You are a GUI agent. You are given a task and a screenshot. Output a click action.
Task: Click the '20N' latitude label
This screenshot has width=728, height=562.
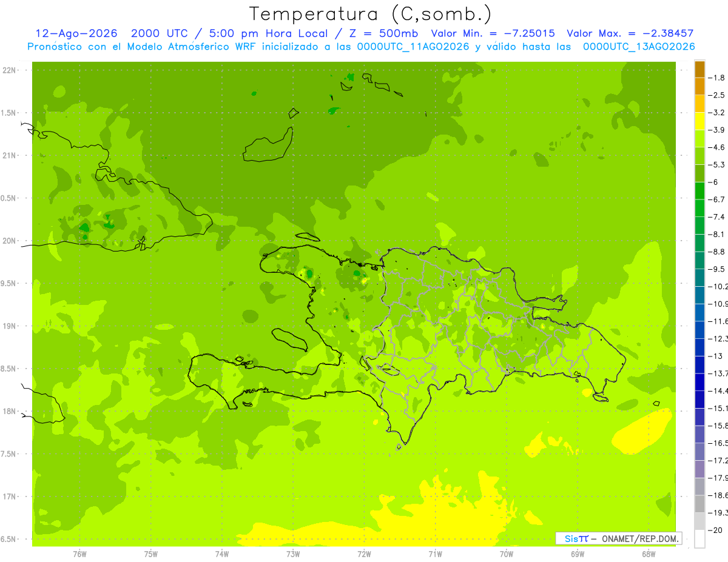click(9, 241)
